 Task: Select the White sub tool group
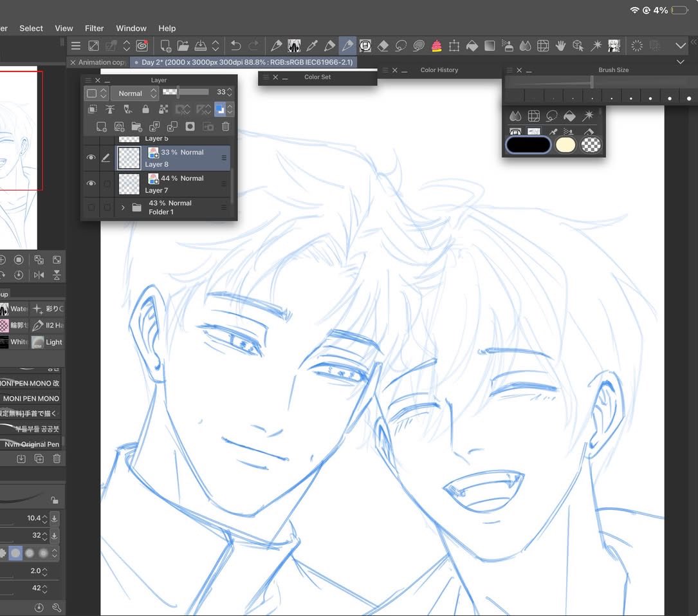pyautogui.click(x=14, y=342)
